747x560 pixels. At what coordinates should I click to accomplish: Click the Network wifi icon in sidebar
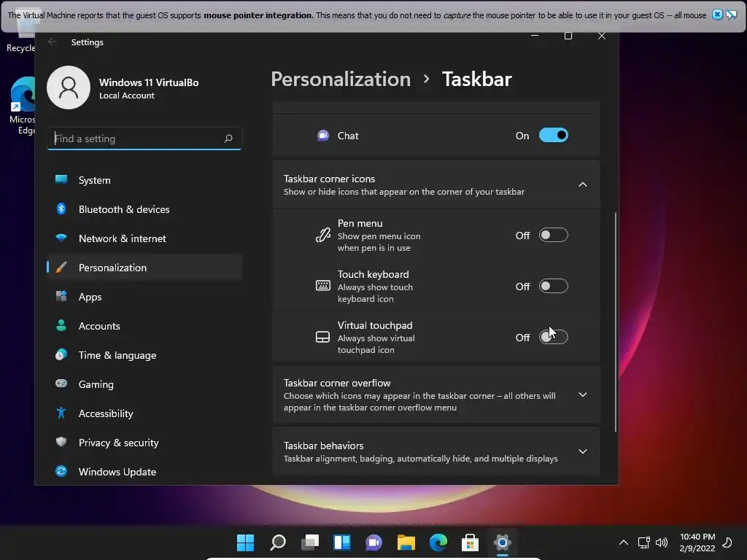(61, 238)
